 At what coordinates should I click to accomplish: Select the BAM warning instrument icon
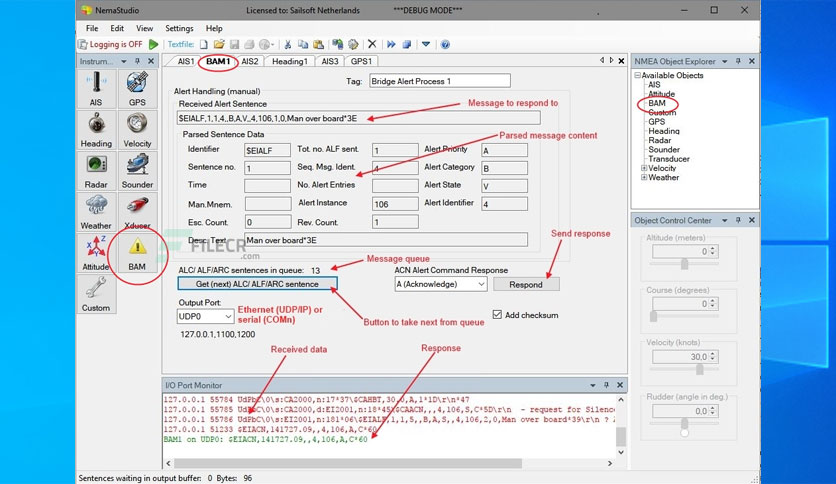pos(137,253)
